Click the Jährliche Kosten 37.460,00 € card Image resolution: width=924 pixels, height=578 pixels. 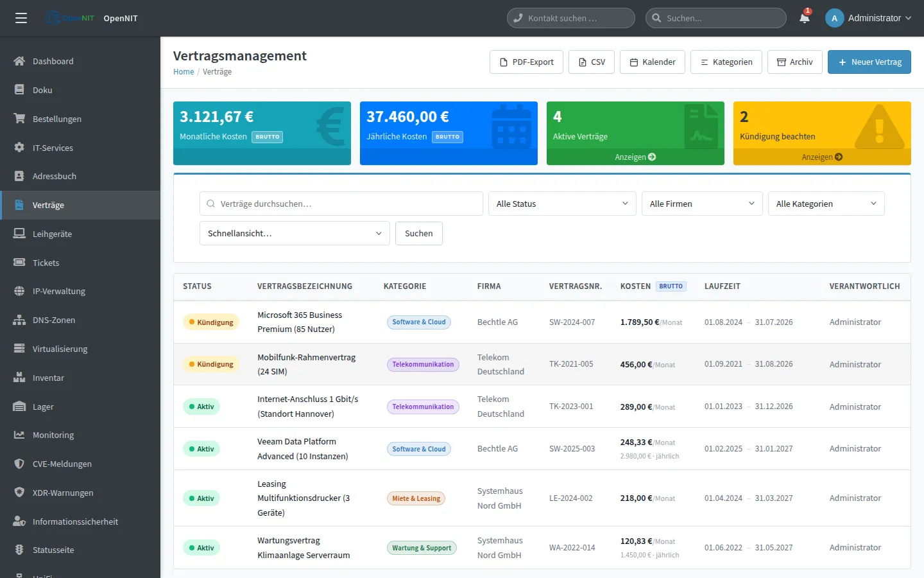(449, 133)
